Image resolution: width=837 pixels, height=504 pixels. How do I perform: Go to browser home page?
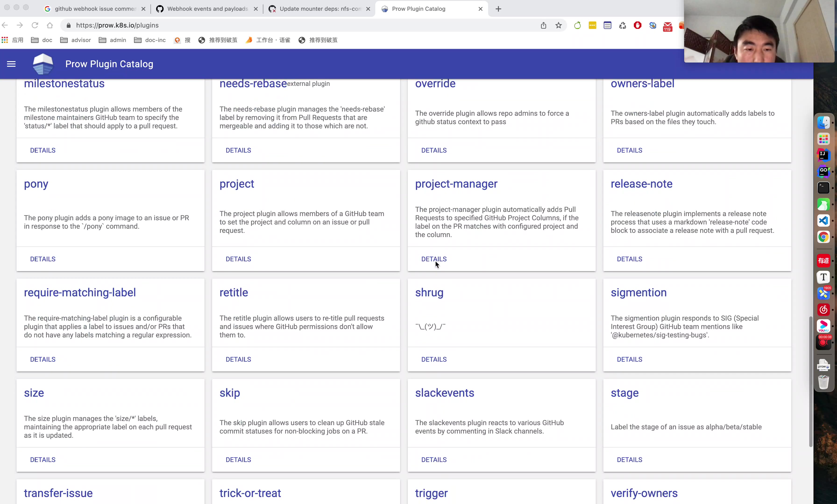click(x=50, y=25)
